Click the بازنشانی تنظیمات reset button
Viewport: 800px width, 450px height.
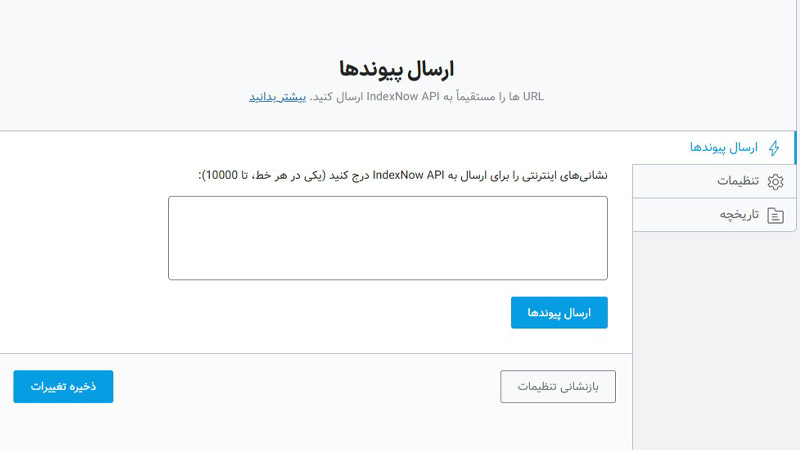pos(558,386)
